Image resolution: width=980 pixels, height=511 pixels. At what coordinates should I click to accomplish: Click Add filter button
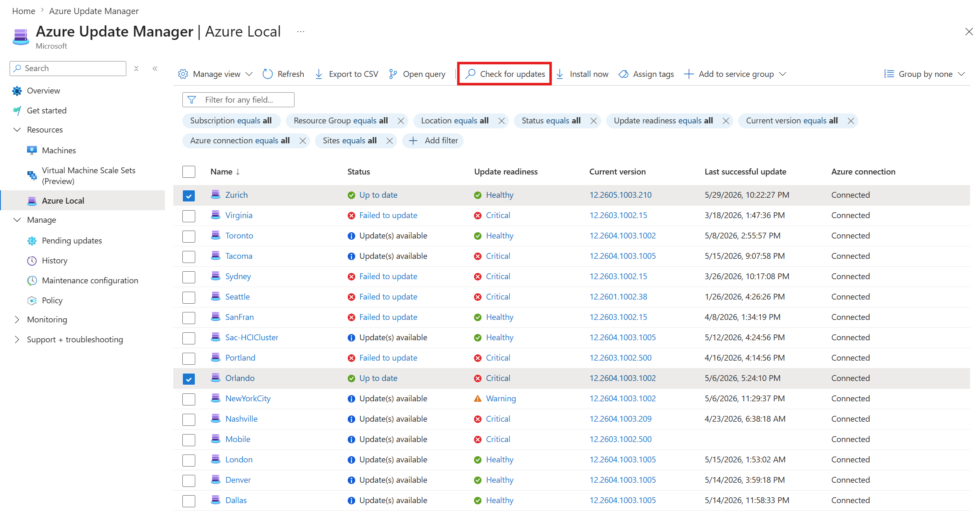433,141
